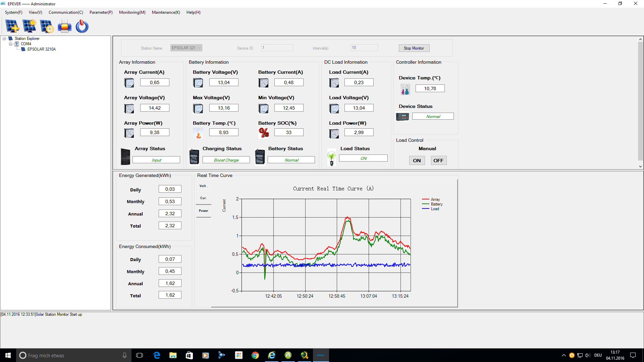Show the Power curve tab

(x=203, y=211)
